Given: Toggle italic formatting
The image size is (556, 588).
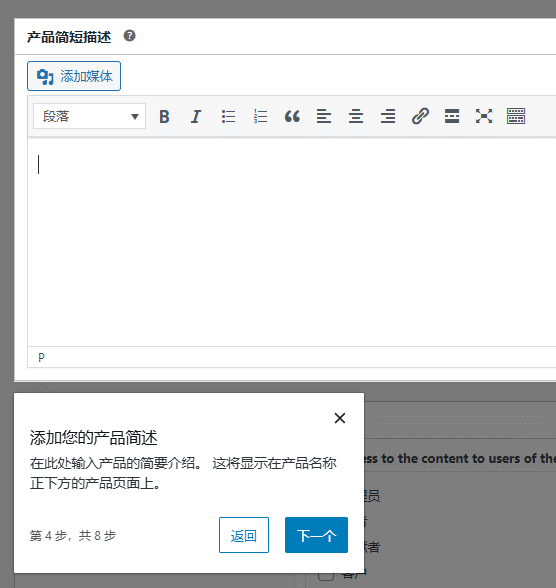Looking at the screenshot, I should 196,116.
